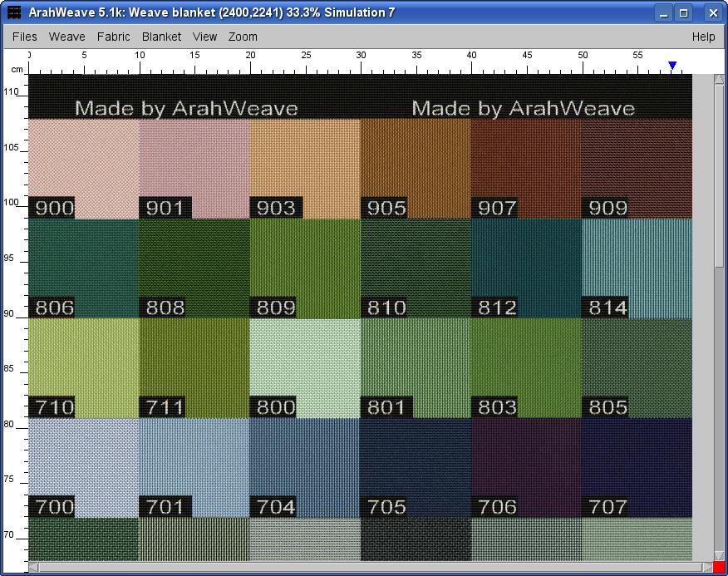Maximize the ArahWeave window

[684, 12]
